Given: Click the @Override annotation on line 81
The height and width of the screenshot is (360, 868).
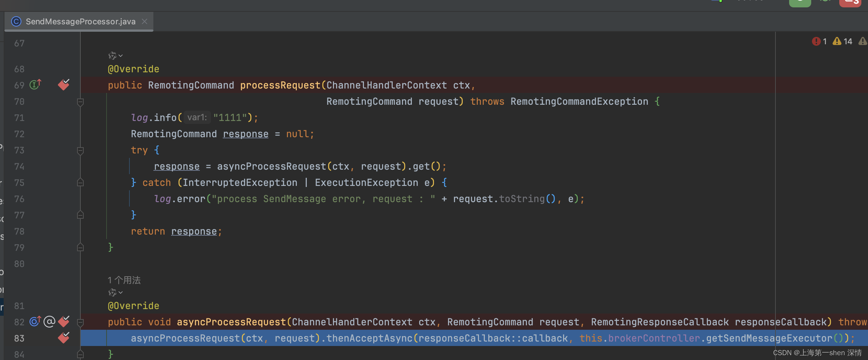Looking at the screenshot, I should (133, 306).
